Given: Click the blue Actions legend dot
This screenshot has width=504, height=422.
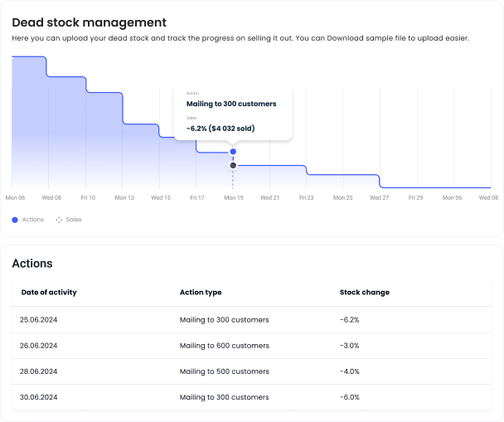Looking at the screenshot, I should 15,220.
